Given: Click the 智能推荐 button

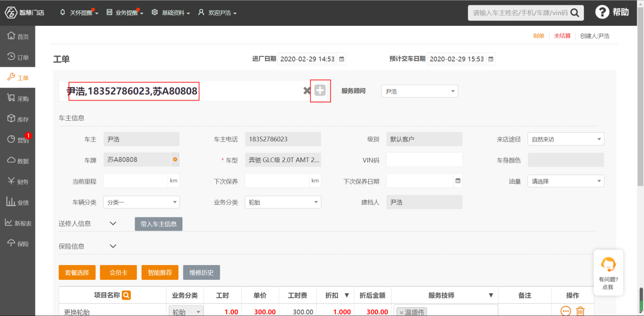Looking at the screenshot, I should 160,272.
